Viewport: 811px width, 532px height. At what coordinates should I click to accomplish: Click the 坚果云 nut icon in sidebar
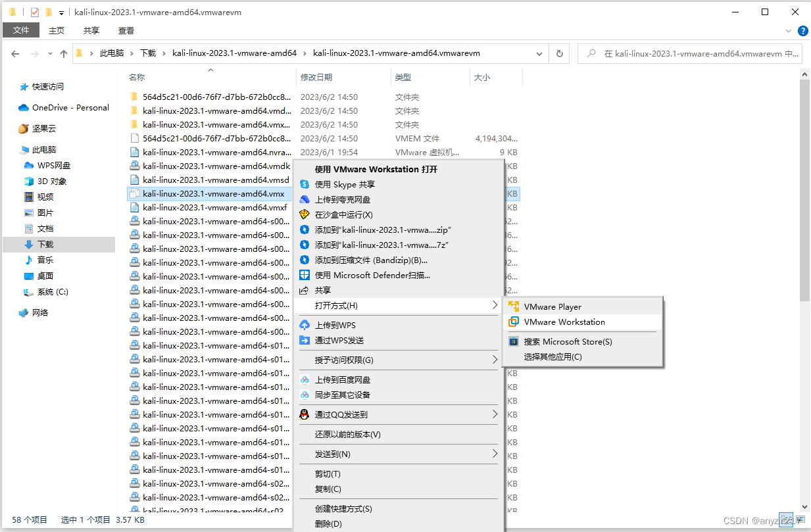[x=24, y=129]
